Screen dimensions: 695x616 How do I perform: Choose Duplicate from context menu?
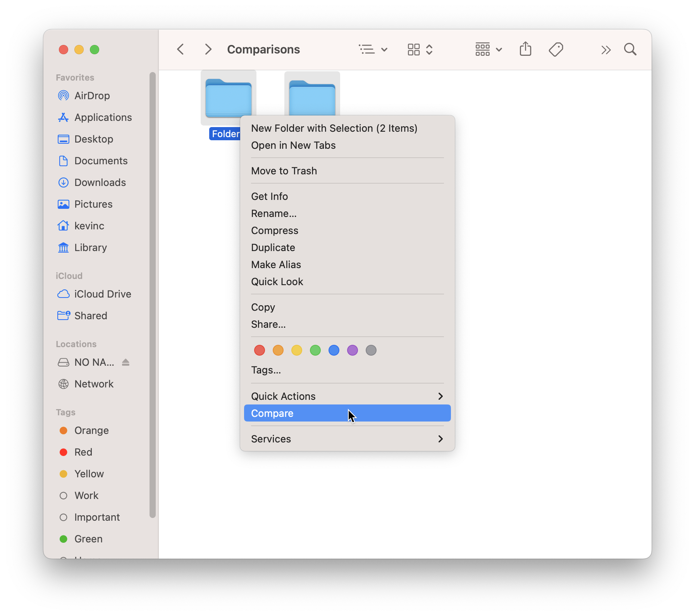coord(347,248)
